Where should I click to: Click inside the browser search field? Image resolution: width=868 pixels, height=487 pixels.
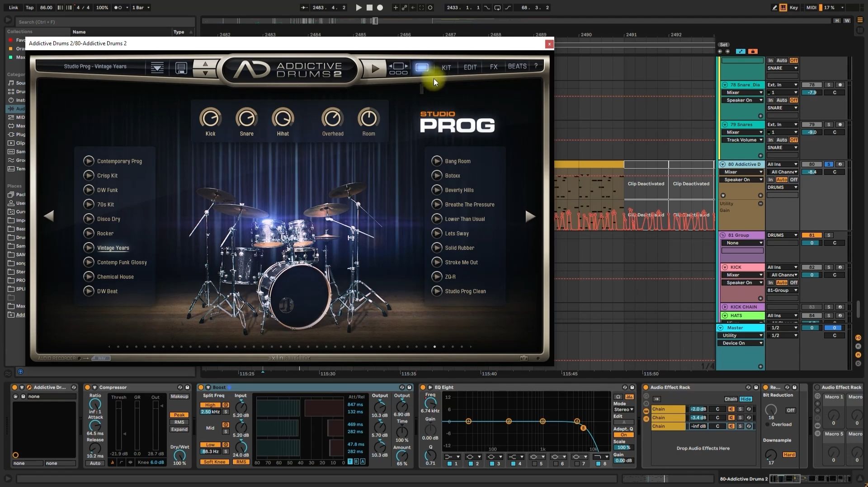point(104,21)
